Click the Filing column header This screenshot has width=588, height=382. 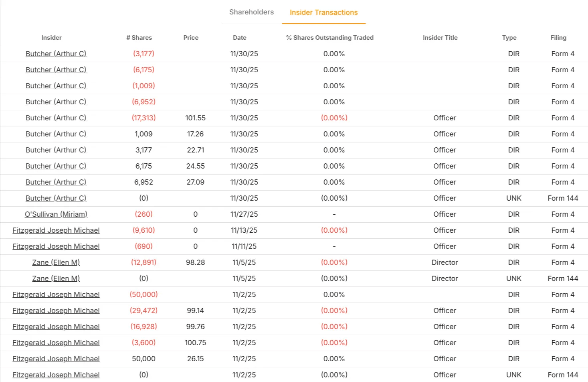pos(558,38)
